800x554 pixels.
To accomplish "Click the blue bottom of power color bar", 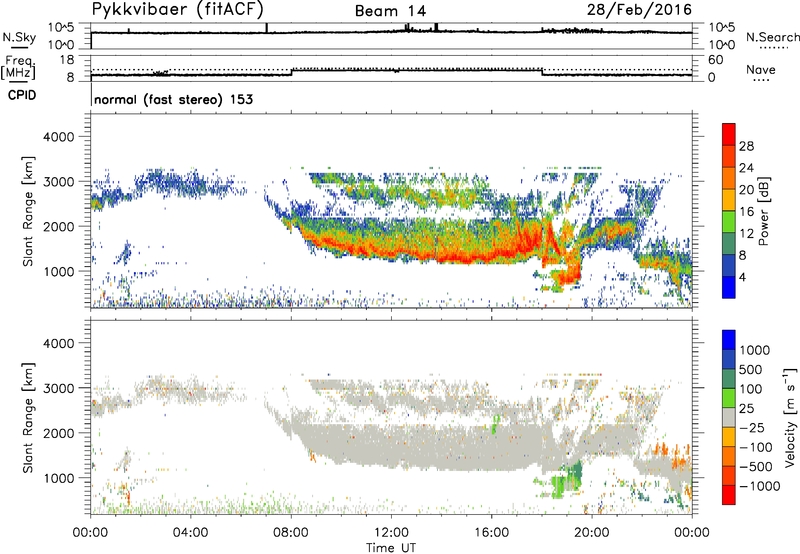I will click(x=728, y=288).
